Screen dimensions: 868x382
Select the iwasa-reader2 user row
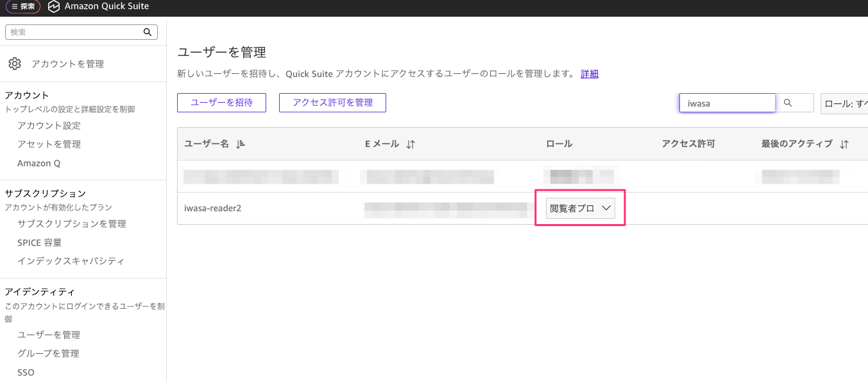coord(212,207)
